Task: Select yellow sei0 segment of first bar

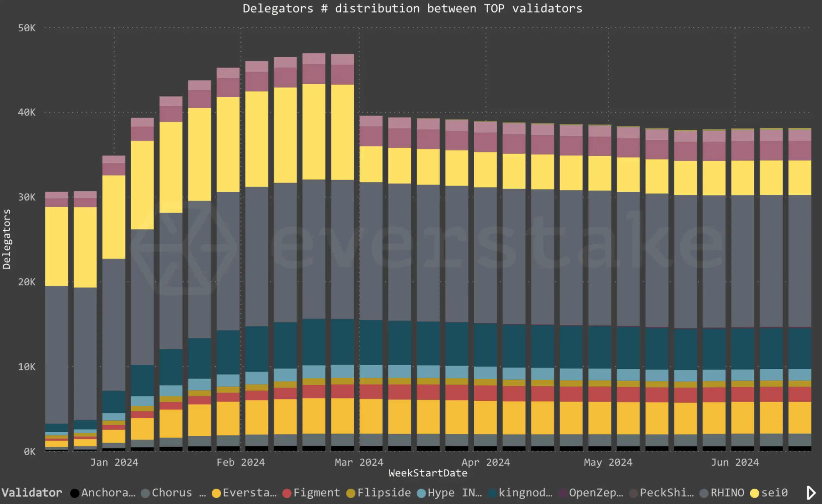Action: pyautogui.click(x=57, y=246)
